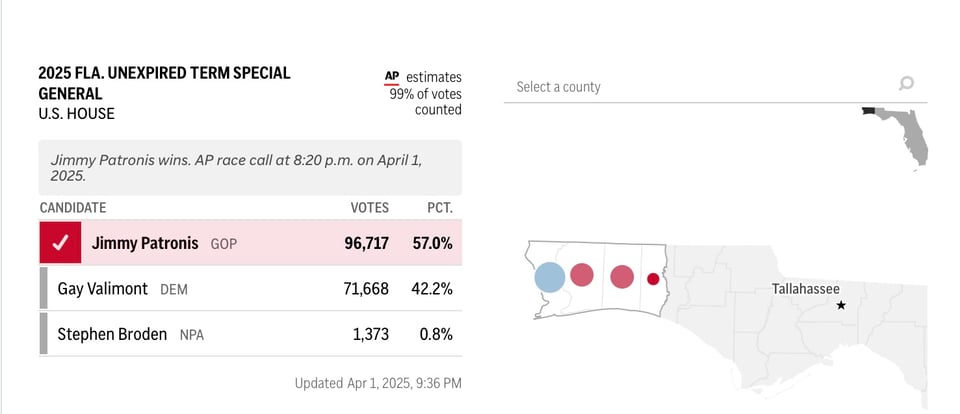Select the Stephen Broden candidate name
Viewport: 960px width, 414px height.
tap(112, 334)
